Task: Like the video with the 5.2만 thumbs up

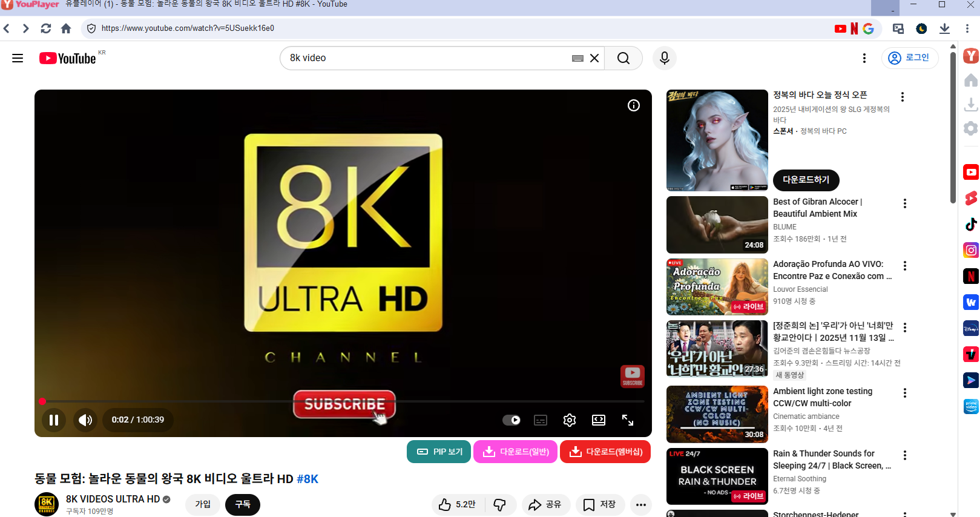Action: [x=458, y=504]
